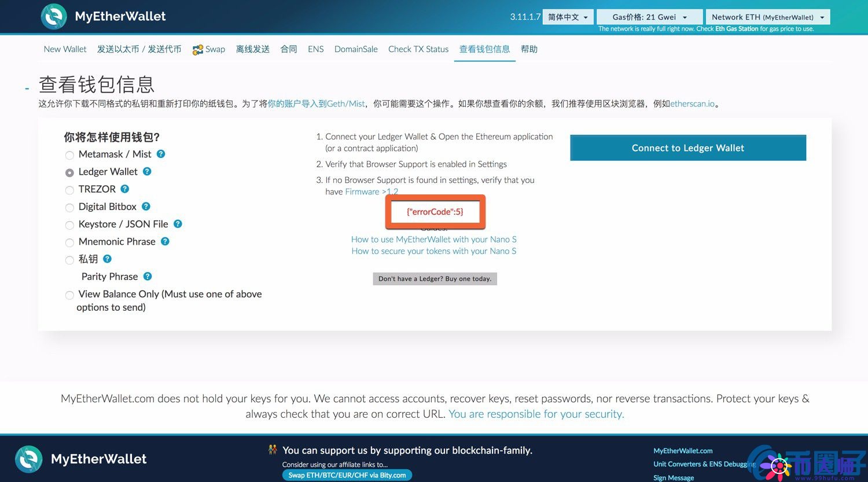Click Swap ETH/BTC/EUR/CHF via Bity.com button
868x482 pixels.
pos(347,475)
